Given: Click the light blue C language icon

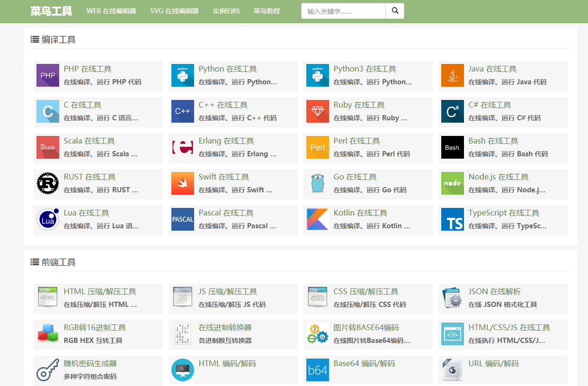Looking at the screenshot, I should [48, 111].
